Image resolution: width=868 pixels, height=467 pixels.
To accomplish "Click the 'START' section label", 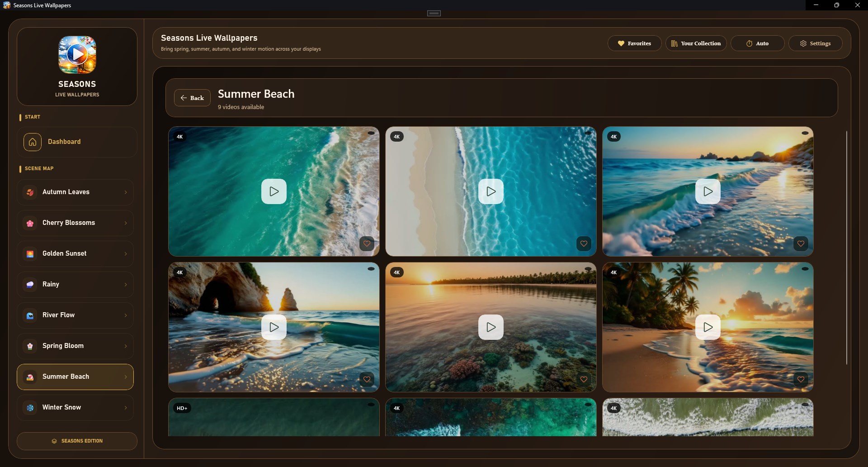I will click(33, 117).
